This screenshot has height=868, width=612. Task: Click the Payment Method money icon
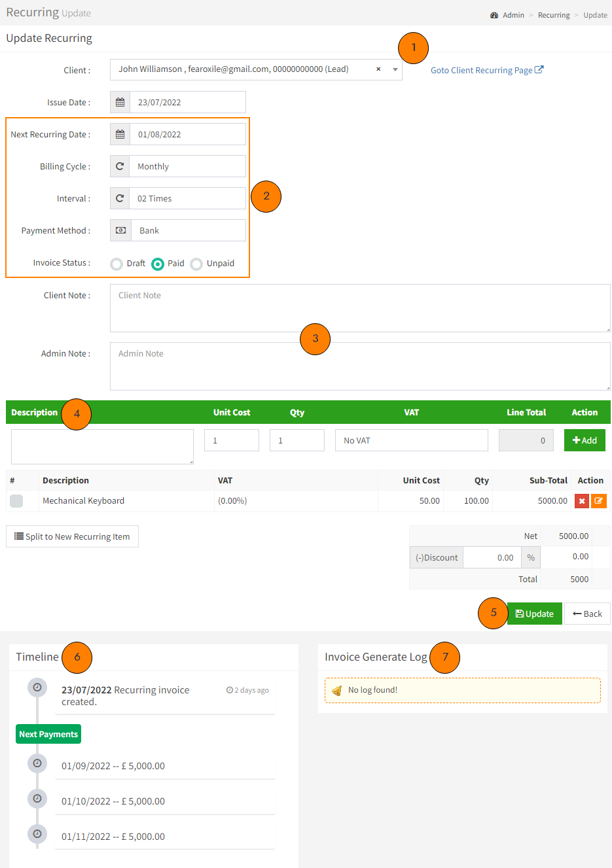point(120,230)
